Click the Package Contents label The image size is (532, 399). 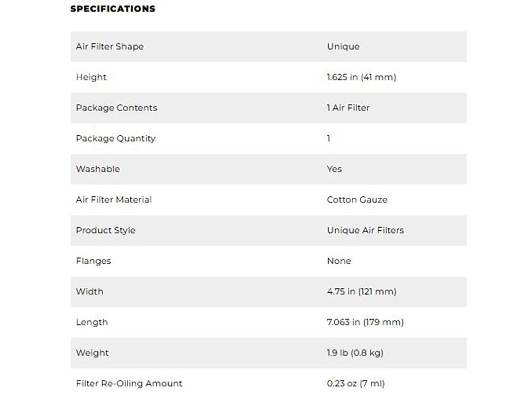click(117, 107)
